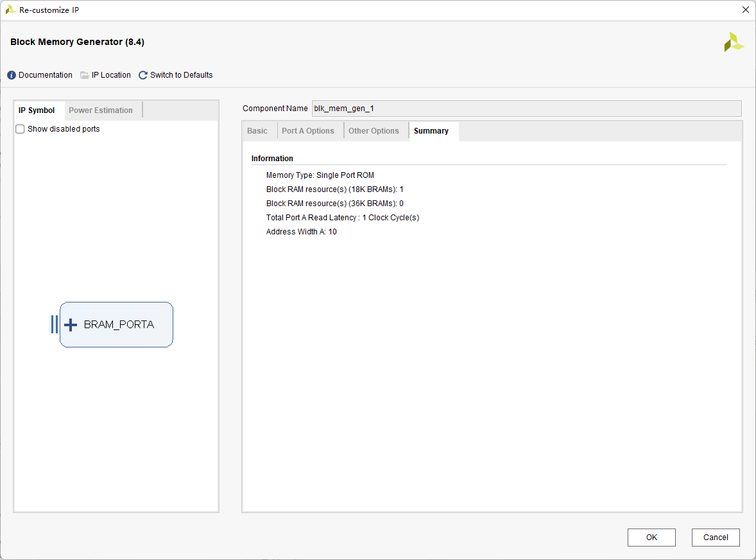Viewport: 756px width, 560px height.
Task: Click the Xilinx logo at top right
Action: [734, 42]
